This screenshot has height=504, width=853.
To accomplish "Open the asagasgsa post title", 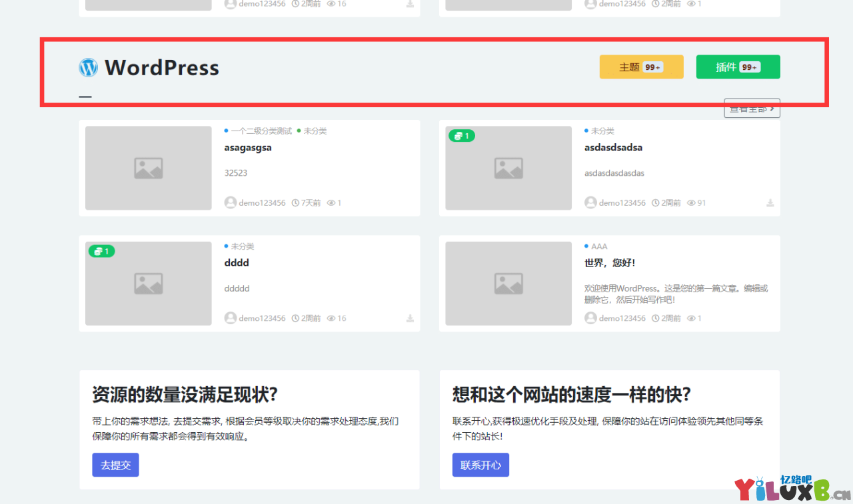I will point(248,147).
